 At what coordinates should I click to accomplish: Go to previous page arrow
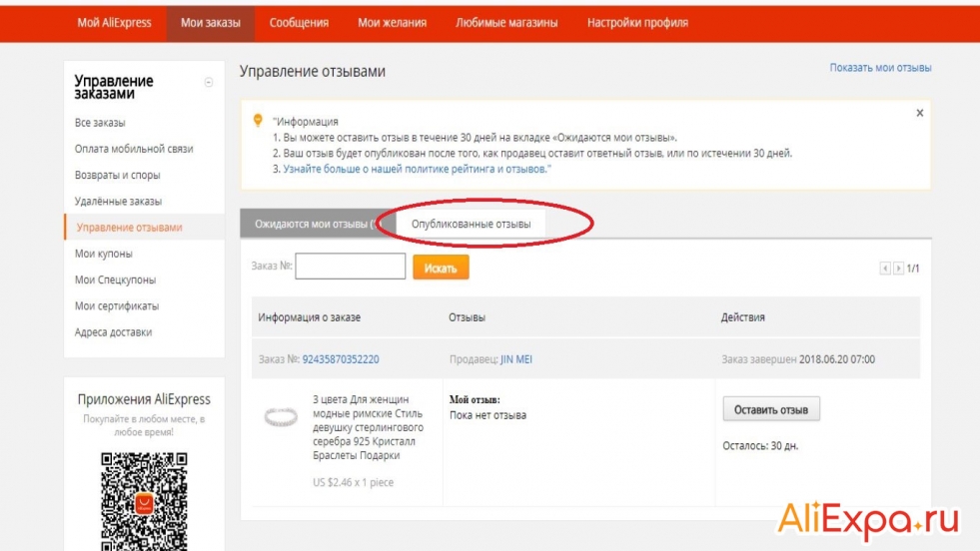pyautogui.click(x=885, y=269)
